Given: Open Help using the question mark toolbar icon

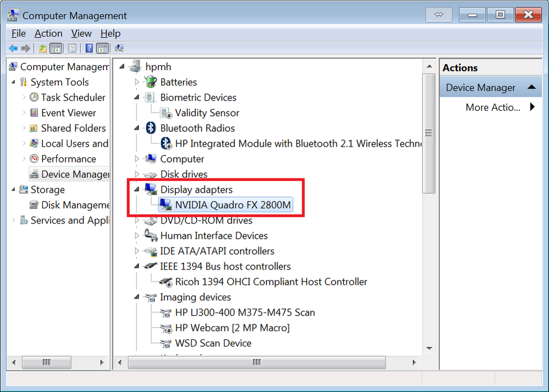Looking at the screenshot, I should coord(89,48).
